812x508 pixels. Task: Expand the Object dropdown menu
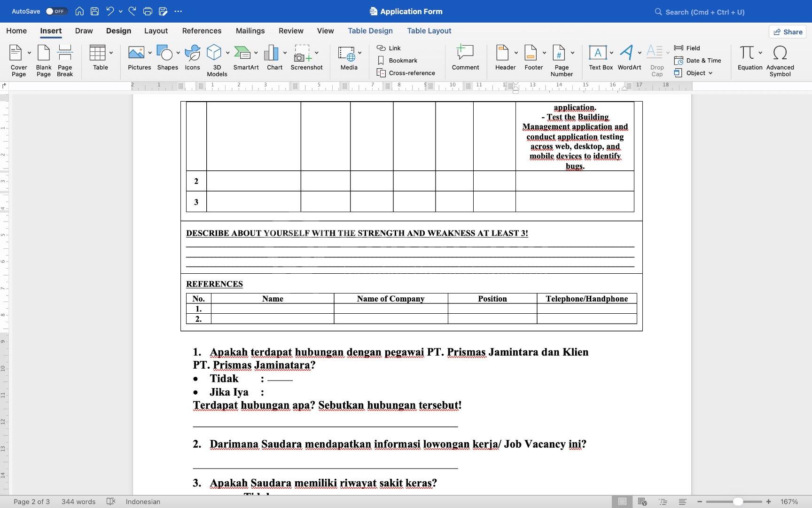pyautogui.click(x=710, y=73)
